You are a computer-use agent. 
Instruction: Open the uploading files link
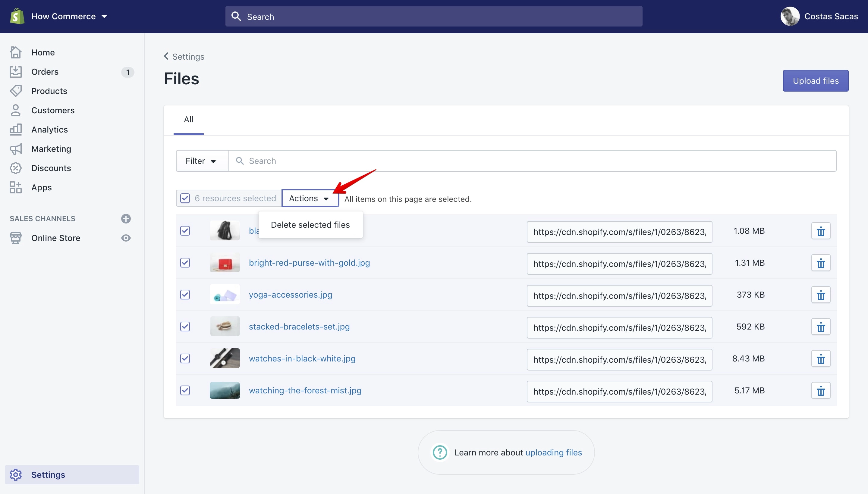point(553,452)
